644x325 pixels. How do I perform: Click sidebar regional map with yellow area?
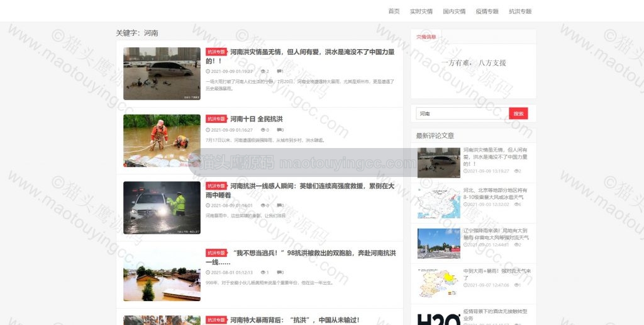tap(438, 284)
